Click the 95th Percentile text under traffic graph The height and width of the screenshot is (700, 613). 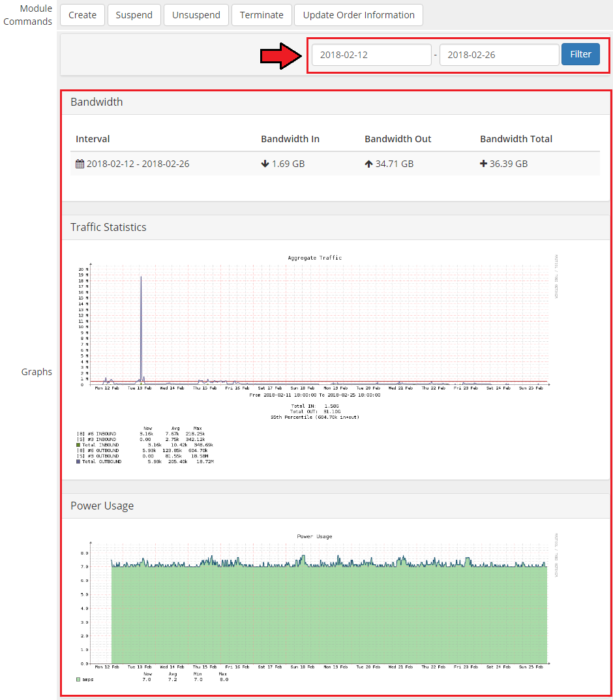pyautogui.click(x=314, y=418)
